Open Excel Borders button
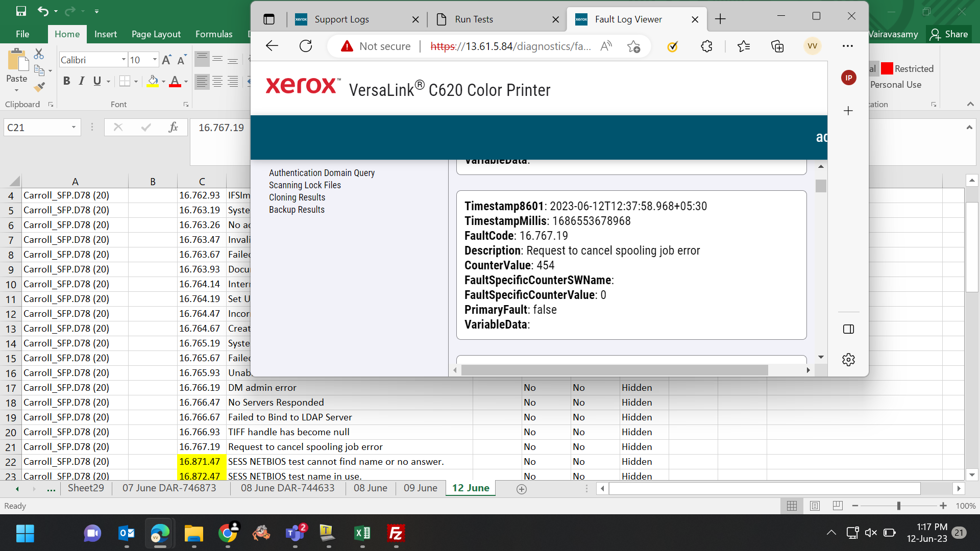This screenshot has width=980, height=551. (125, 81)
